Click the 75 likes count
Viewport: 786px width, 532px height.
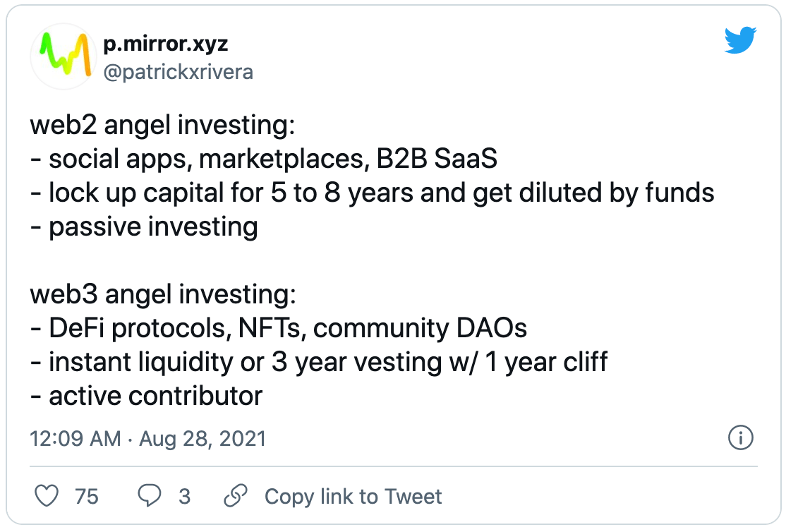[x=86, y=496]
